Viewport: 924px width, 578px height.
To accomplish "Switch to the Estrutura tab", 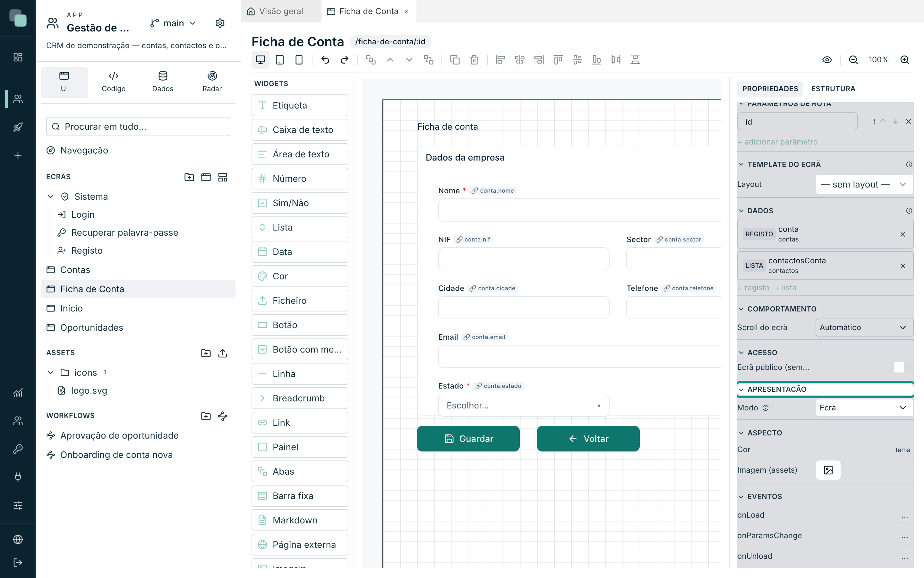I will [x=833, y=89].
